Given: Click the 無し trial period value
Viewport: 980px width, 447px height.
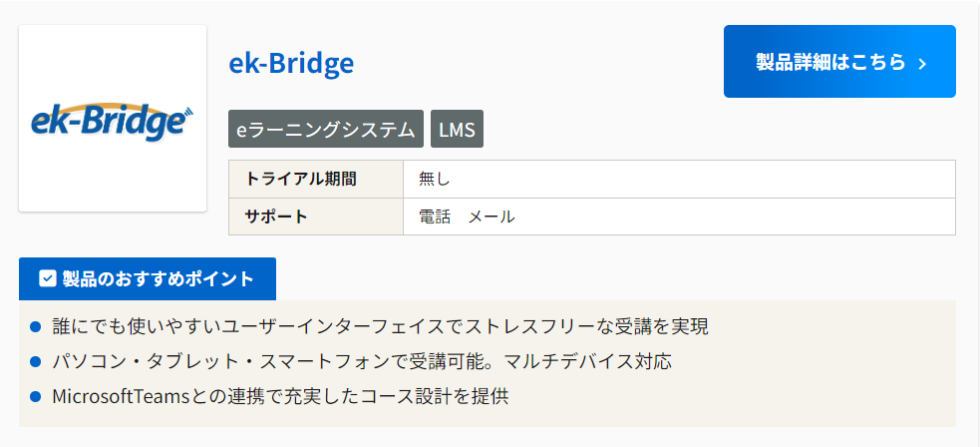Looking at the screenshot, I should [x=435, y=179].
